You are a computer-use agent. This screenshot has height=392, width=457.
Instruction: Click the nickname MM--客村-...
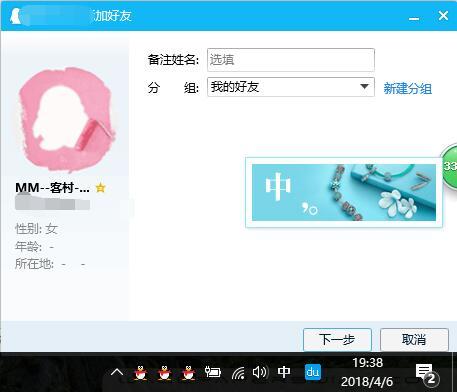click(52, 188)
